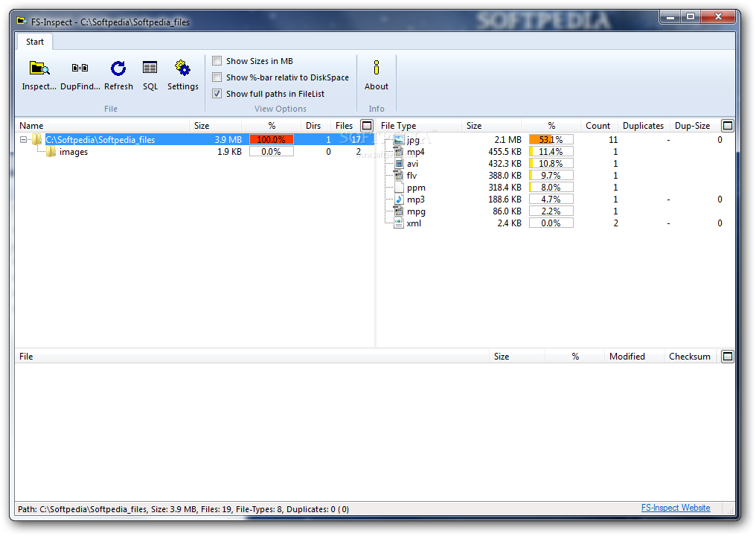Image resolution: width=756 pixels, height=536 pixels.
Task: Click the 188.6 KB size value
Action: coord(504,200)
